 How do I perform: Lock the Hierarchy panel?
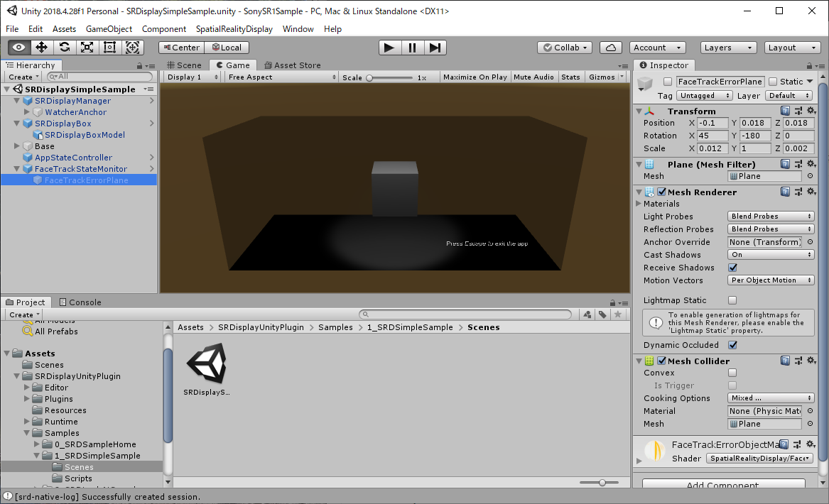pos(139,66)
